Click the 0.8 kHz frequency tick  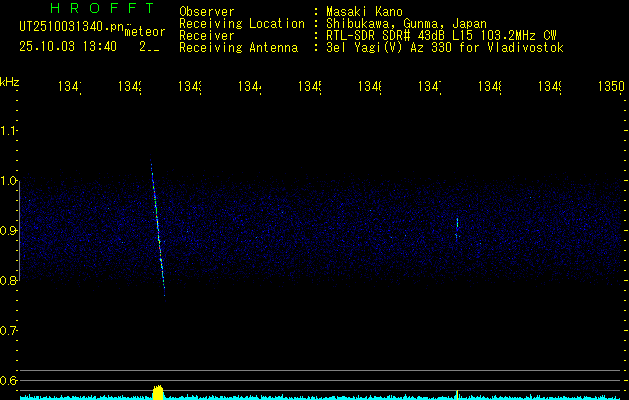10,280
